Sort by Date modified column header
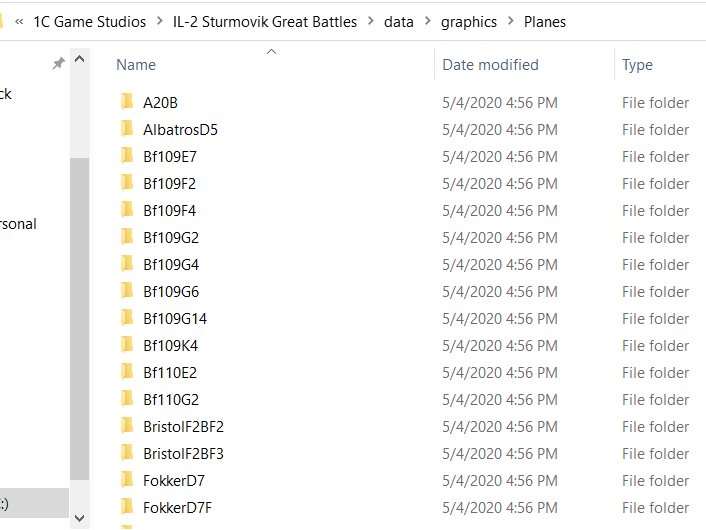Viewport: 706px width, 530px height. coord(490,65)
